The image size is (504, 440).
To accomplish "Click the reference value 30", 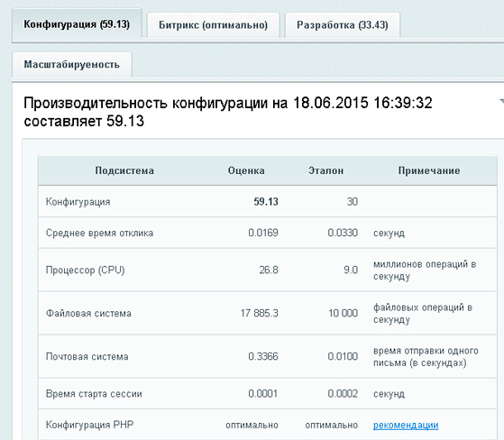I will tap(353, 202).
